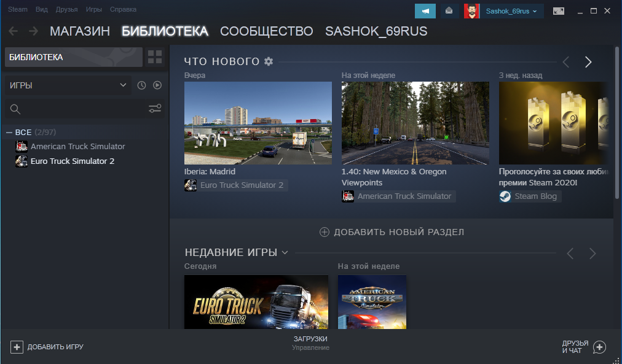Open the Steam menu

[18, 9]
